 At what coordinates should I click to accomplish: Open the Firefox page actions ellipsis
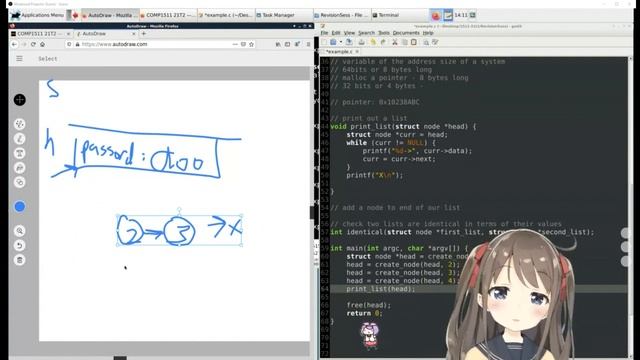pos(235,44)
